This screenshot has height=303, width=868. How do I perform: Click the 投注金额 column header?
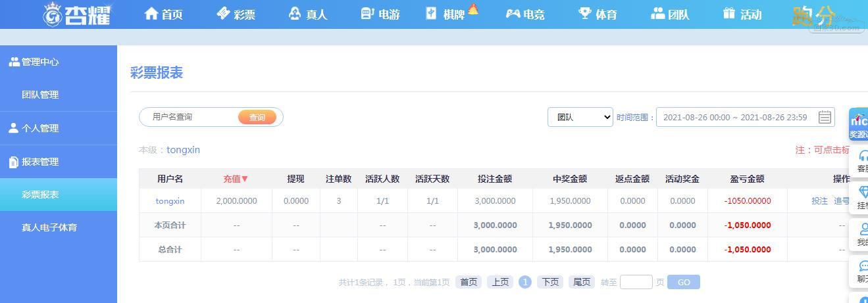point(495,179)
